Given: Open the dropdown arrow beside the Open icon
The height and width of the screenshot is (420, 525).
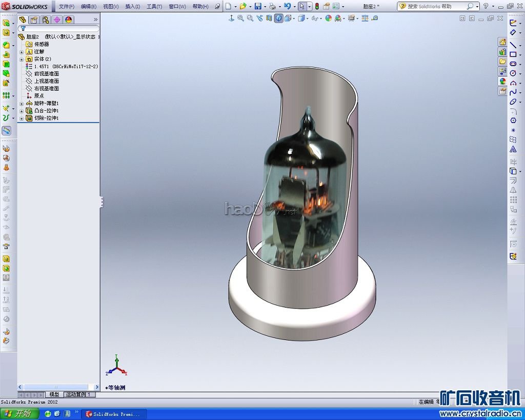Looking at the screenshot, I should [250, 7].
